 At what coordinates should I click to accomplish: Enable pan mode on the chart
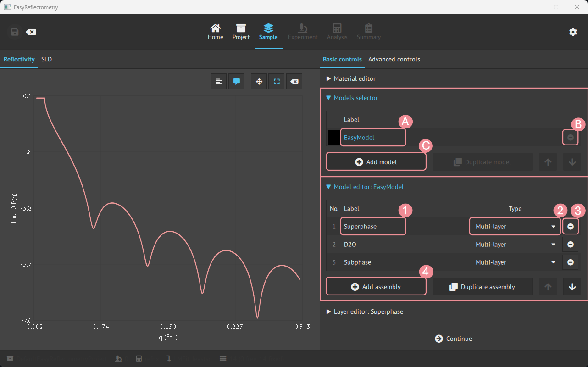pyautogui.click(x=259, y=82)
